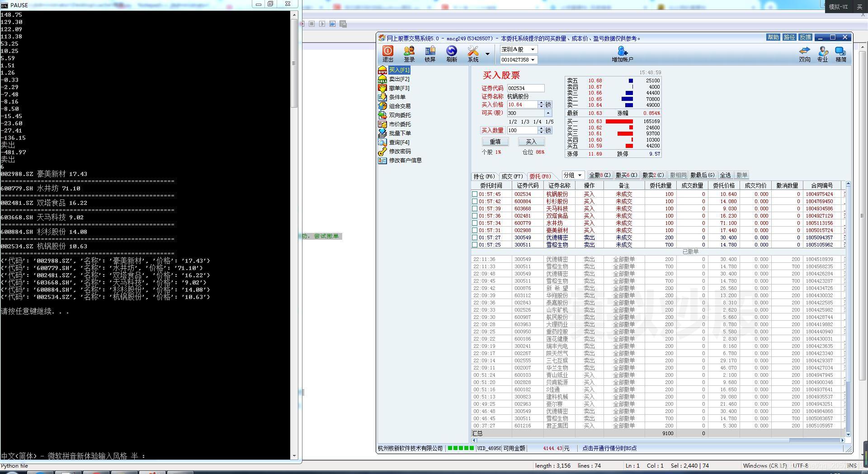Click the 反馈 feedback title bar button
The height and width of the screenshot is (474, 868).
[806, 37]
